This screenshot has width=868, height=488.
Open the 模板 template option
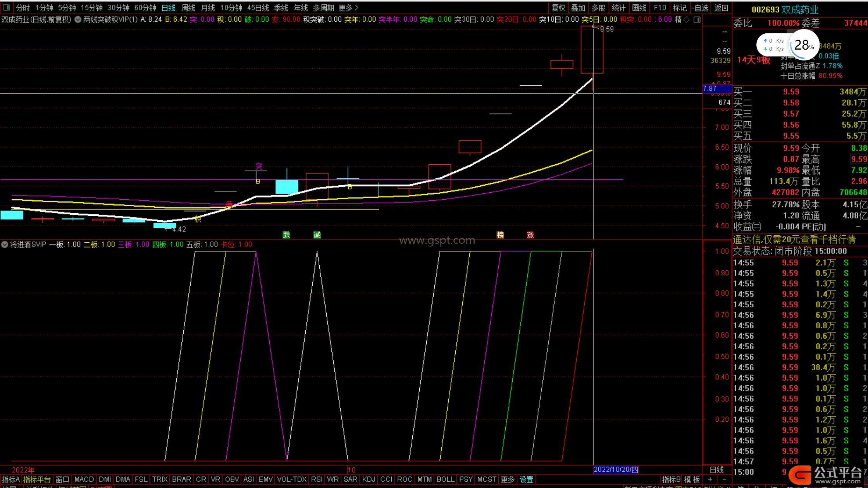point(692,479)
